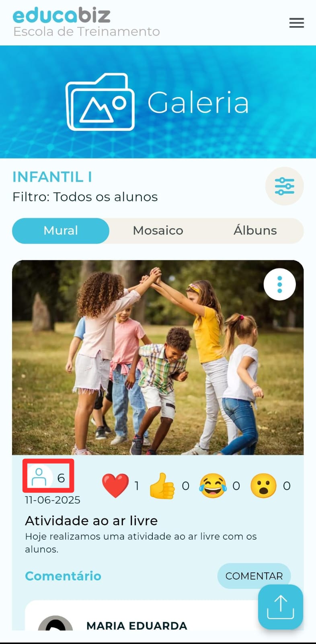This screenshot has width=316, height=644.
Task: React with the laughing tears emoji
Action: (213, 485)
